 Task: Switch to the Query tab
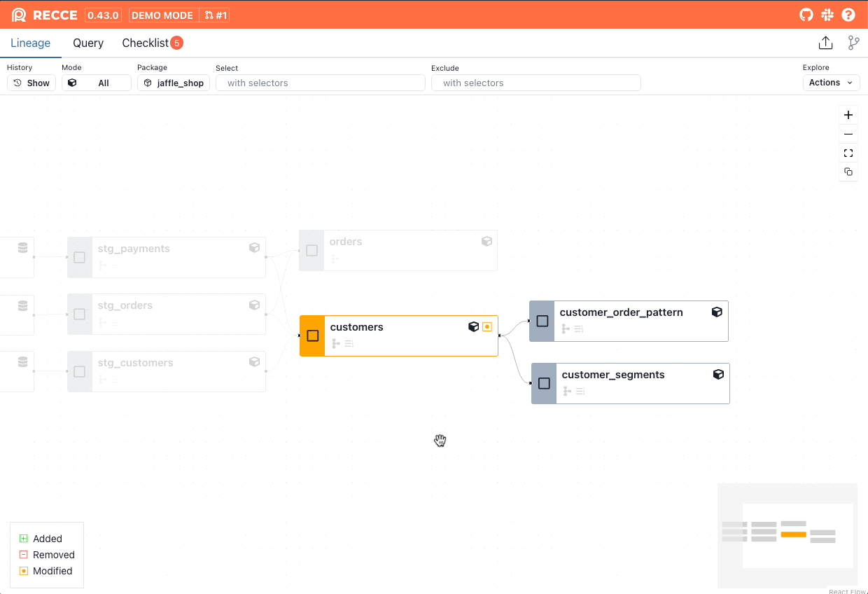click(x=87, y=43)
